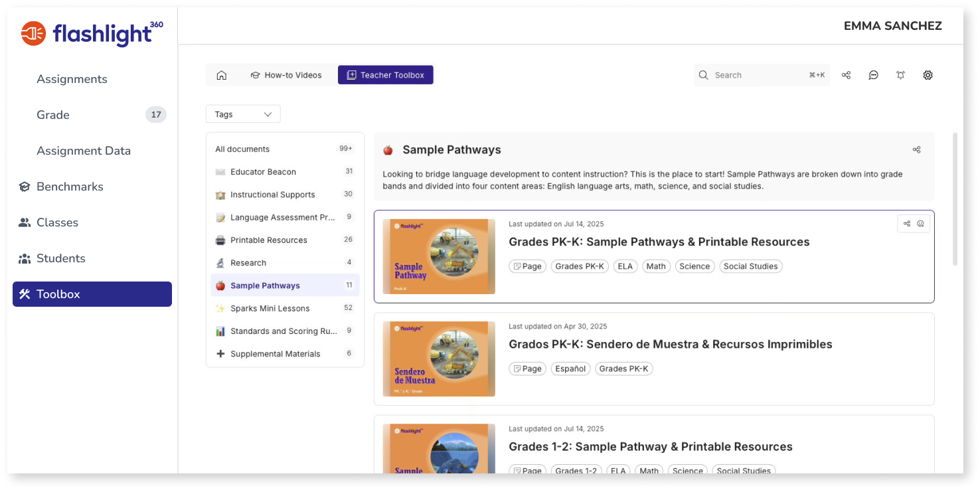Click the Sparks Mini Lessons count 52
The width and height of the screenshot is (980, 490).
[x=349, y=308]
